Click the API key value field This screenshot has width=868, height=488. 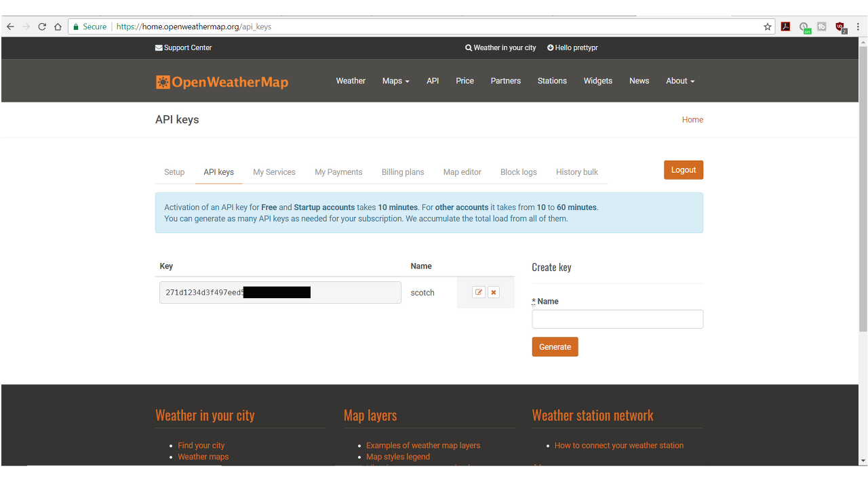pos(280,292)
